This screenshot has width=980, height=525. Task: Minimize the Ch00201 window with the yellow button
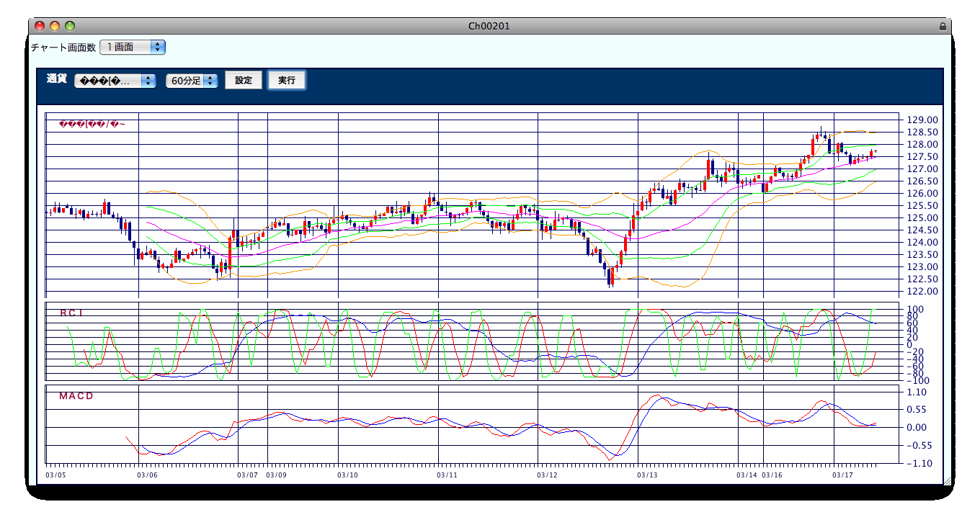click(55, 26)
